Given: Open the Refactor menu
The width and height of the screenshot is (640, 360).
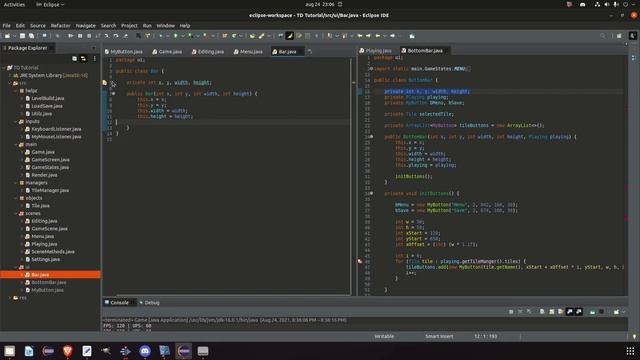Looking at the screenshot, I should [x=60, y=26].
